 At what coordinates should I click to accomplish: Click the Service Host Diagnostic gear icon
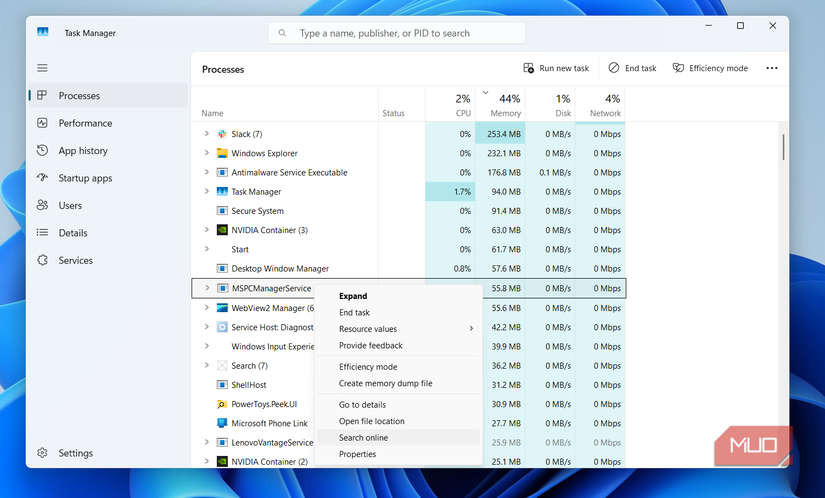tap(222, 327)
